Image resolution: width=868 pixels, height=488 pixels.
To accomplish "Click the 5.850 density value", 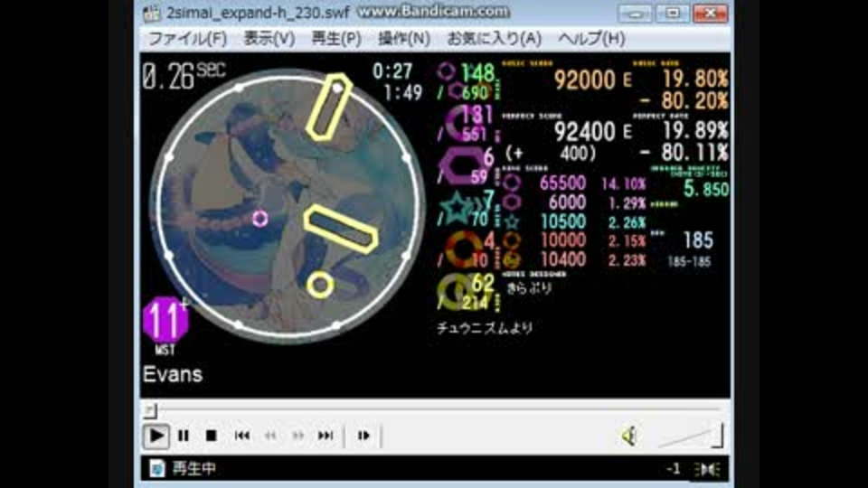I will point(706,190).
